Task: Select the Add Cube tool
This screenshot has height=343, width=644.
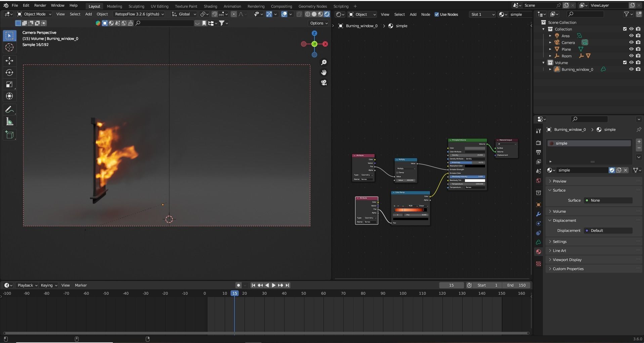Action: coord(9,135)
